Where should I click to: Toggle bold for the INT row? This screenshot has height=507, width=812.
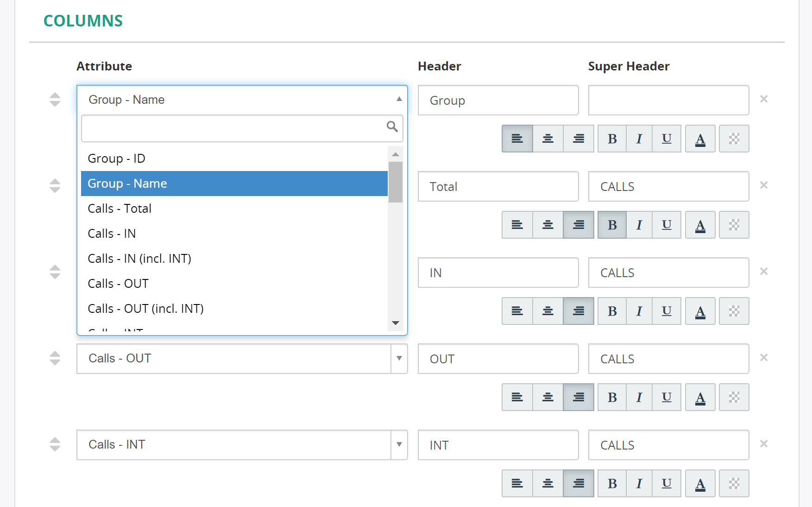tap(612, 483)
